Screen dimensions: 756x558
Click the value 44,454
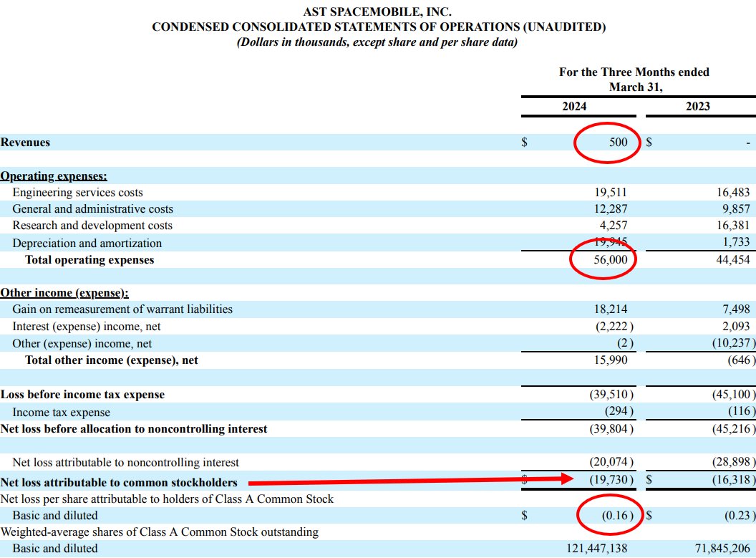point(733,259)
